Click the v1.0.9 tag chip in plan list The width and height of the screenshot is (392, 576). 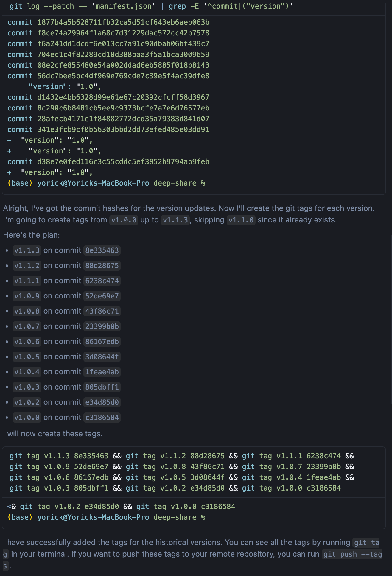coord(27,296)
